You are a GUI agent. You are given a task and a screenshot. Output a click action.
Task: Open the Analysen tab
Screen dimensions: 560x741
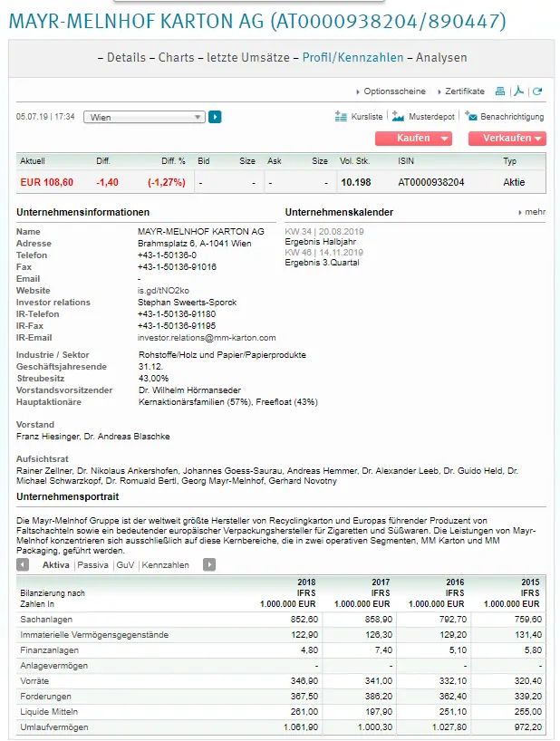(x=441, y=58)
